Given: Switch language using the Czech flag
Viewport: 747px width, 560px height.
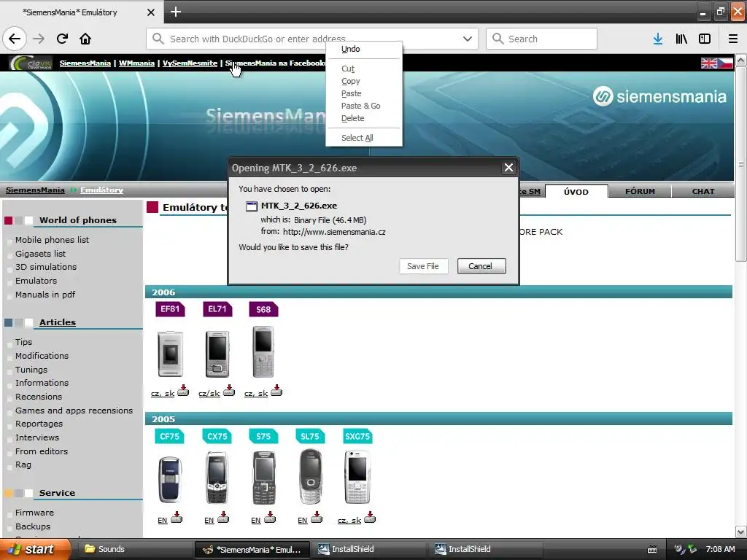Looking at the screenshot, I should (725, 63).
